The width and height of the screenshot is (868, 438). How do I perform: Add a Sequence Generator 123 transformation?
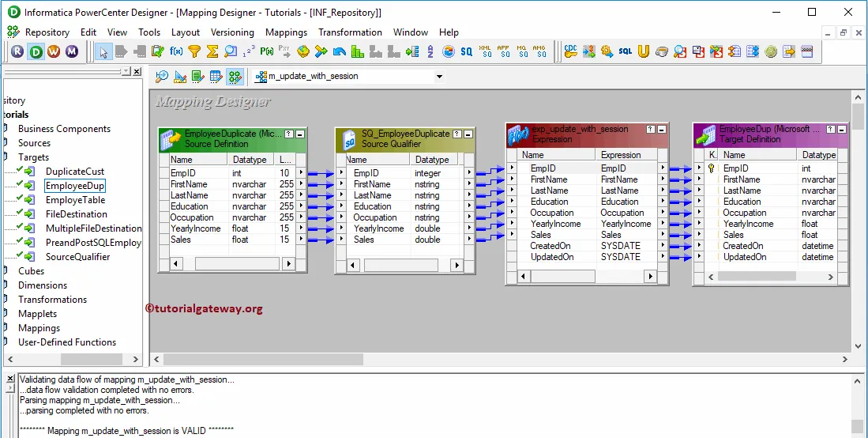click(249, 52)
